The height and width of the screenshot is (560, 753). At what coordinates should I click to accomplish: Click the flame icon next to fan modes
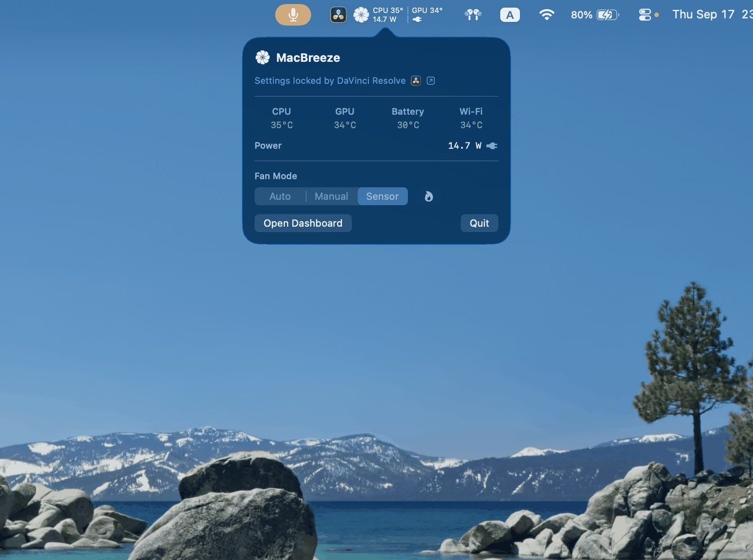click(429, 196)
